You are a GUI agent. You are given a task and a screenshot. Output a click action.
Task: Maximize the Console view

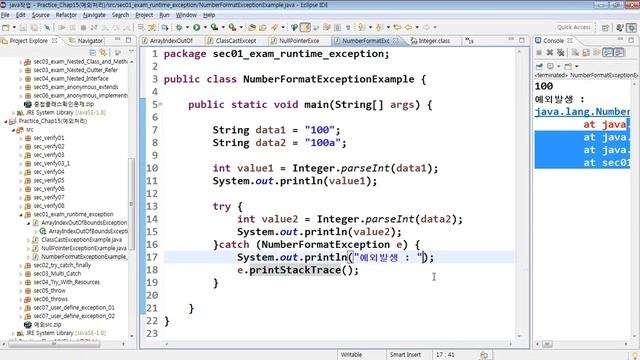tap(631, 40)
